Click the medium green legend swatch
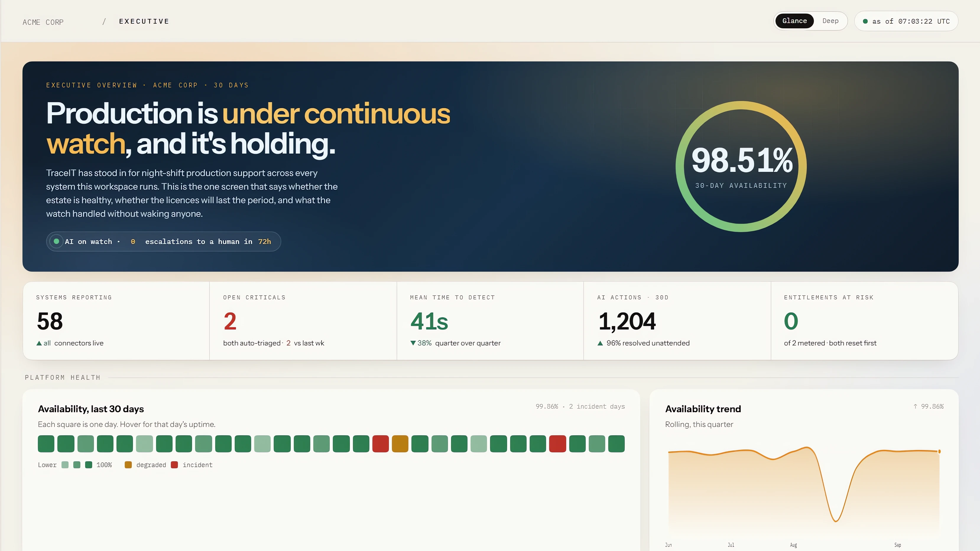This screenshot has width=980, height=551. click(77, 465)
